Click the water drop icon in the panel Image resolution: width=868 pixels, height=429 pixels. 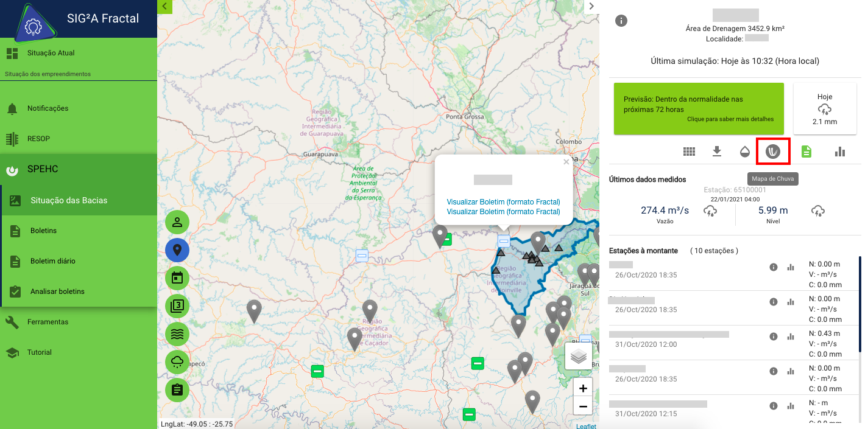(745, 151)
